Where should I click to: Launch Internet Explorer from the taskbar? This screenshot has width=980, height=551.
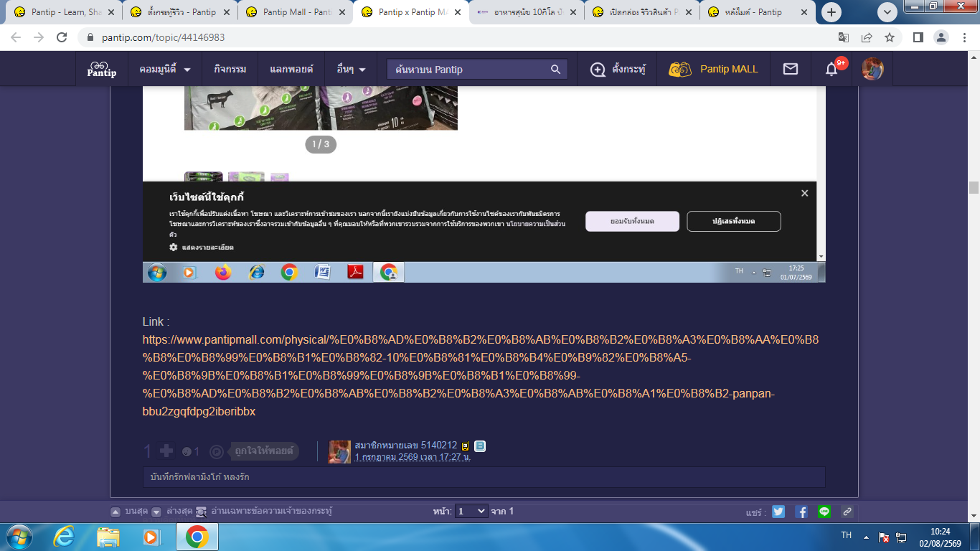coord(64,537)
